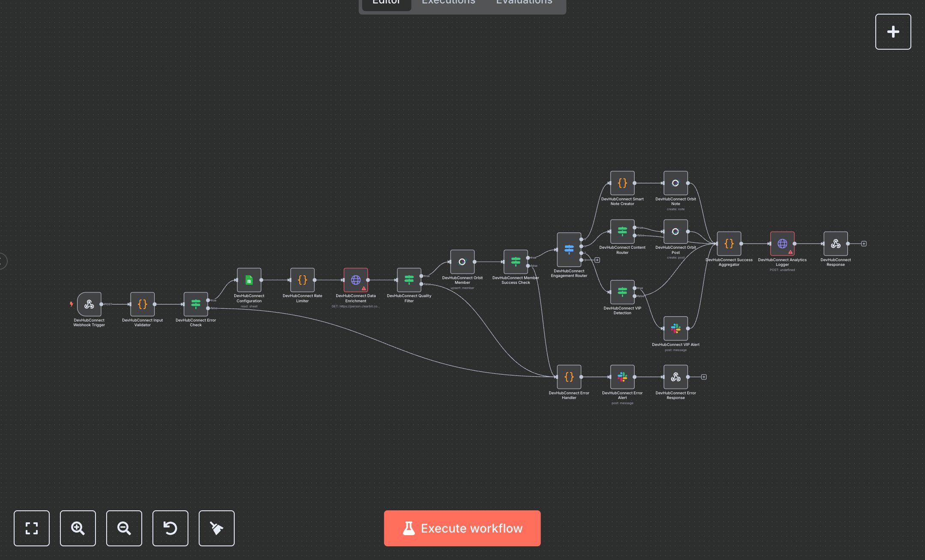Screen dimensions: 925x560
Task: Click the plus beside Engagement Router output
Action: [x=598, y=260]
